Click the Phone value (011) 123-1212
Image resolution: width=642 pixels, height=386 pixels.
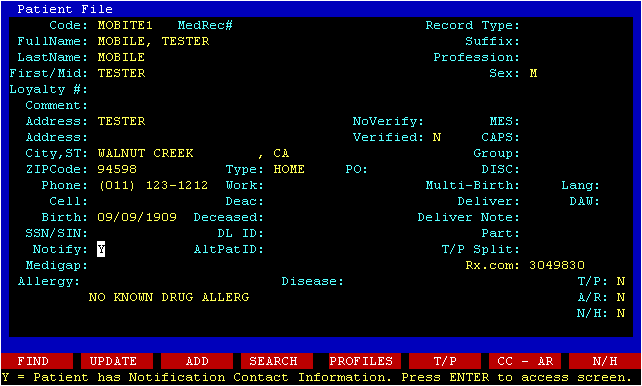pyautogui.click(x=153, y=185)
